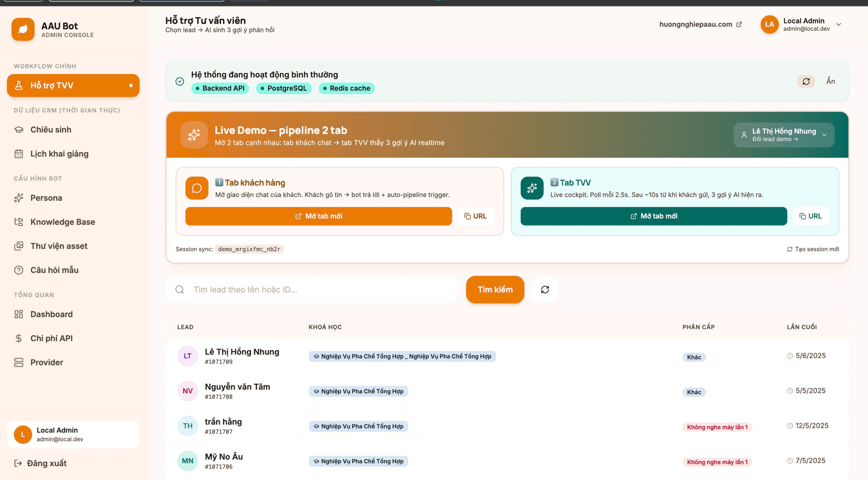Click external-link icon beside huongnghiepaau.com
This screenshot has width=868, height=480.
(739, 24)
